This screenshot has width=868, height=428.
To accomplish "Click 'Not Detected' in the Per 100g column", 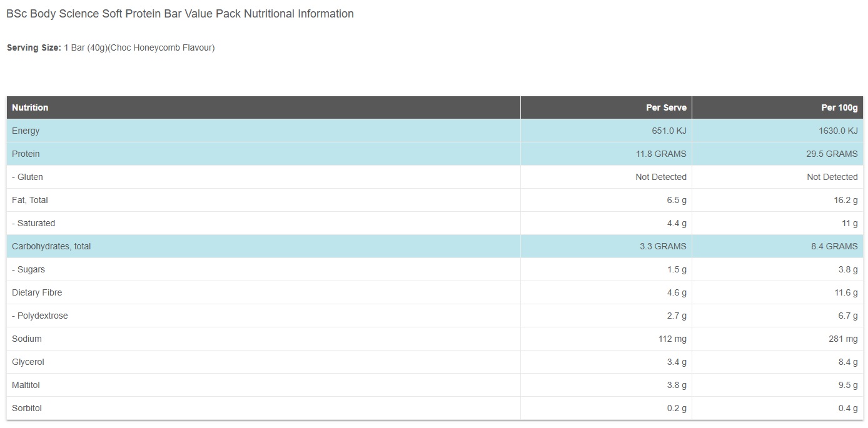I will tap(832, 177).
